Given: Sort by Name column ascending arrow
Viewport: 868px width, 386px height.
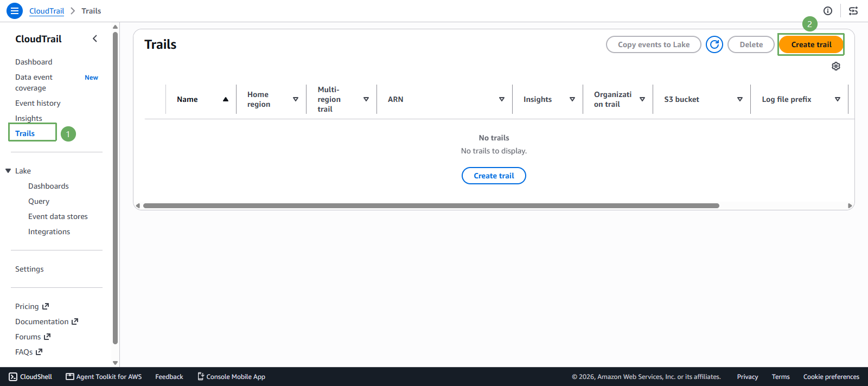Looking at the screenshot, I should click(x=226, y=99).
